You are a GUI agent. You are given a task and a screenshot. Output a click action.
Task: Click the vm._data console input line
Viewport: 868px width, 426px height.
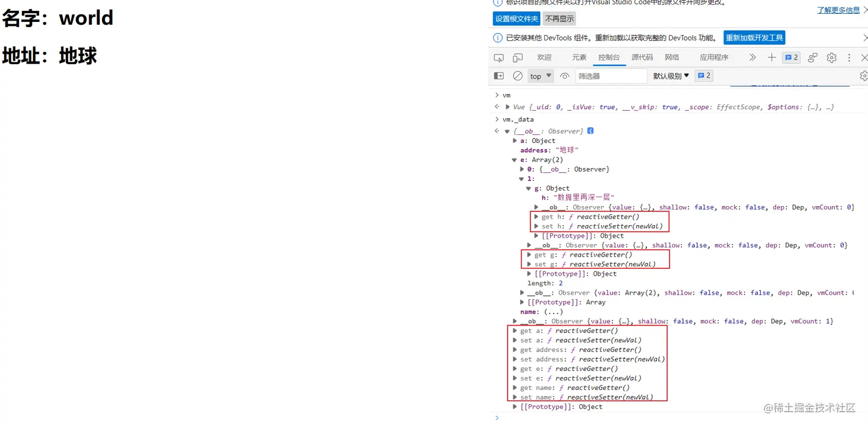(x=518, y=119)
